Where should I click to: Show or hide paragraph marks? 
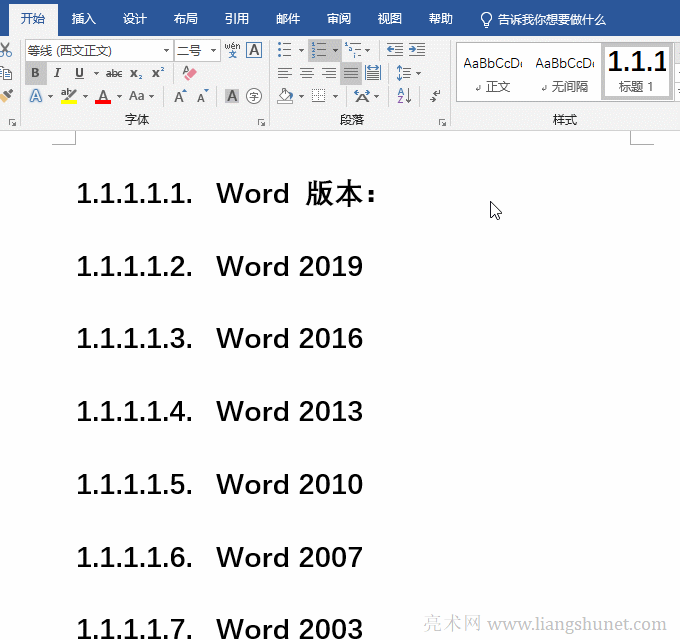(x=435, y=96)
